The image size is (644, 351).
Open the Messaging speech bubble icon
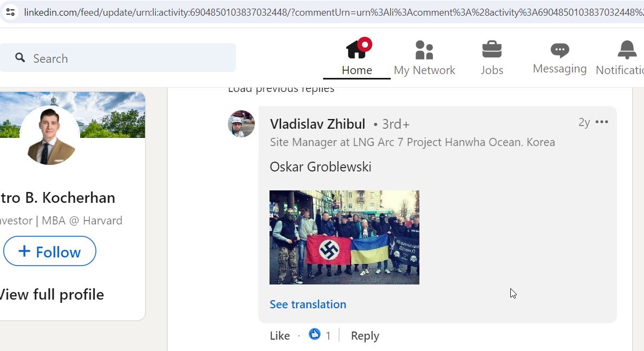[x=560, y=50]
